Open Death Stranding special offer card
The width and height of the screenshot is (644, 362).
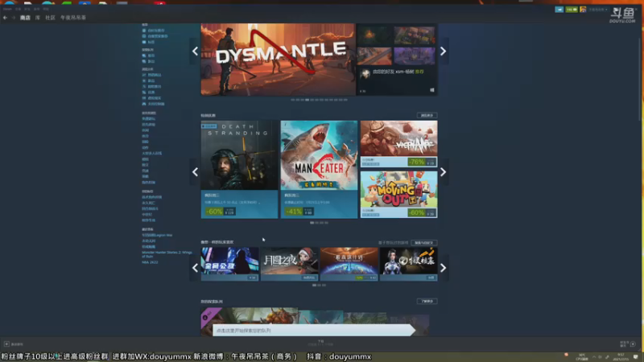239,169
